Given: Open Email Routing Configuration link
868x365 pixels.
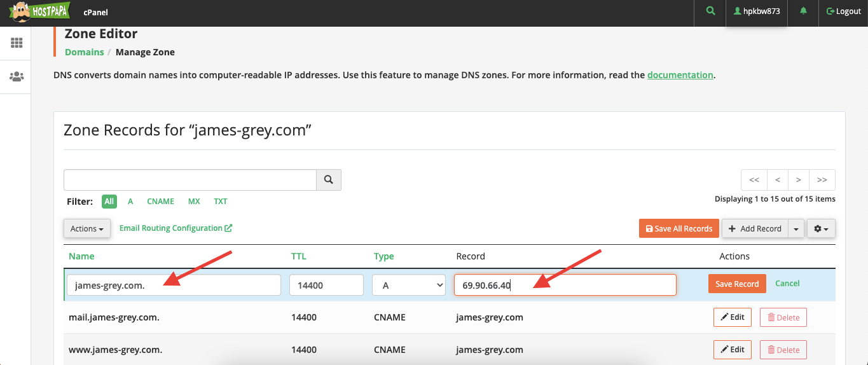Looking at the screenshot, I should coord(176,228).
